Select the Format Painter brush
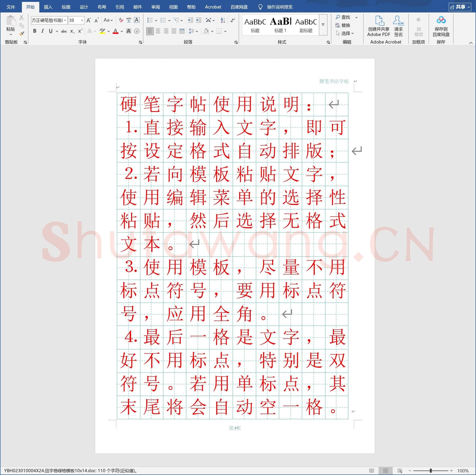476x475 pixels. 22,34
